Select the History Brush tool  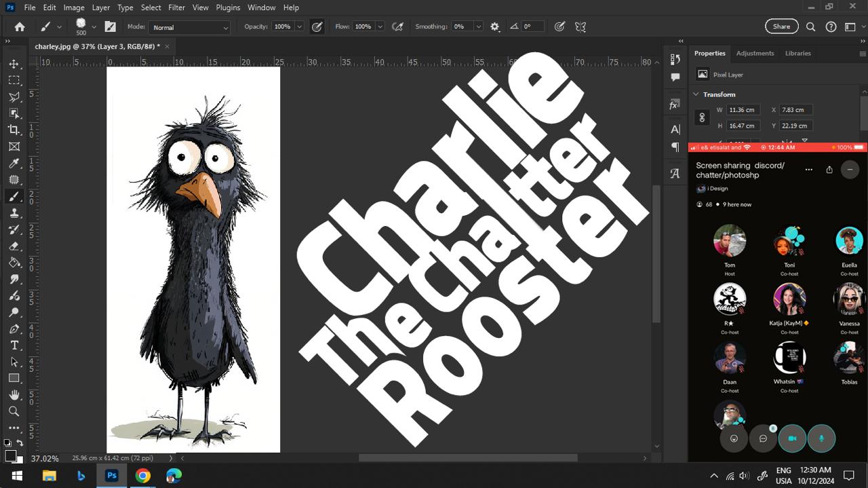pos(14,229)
